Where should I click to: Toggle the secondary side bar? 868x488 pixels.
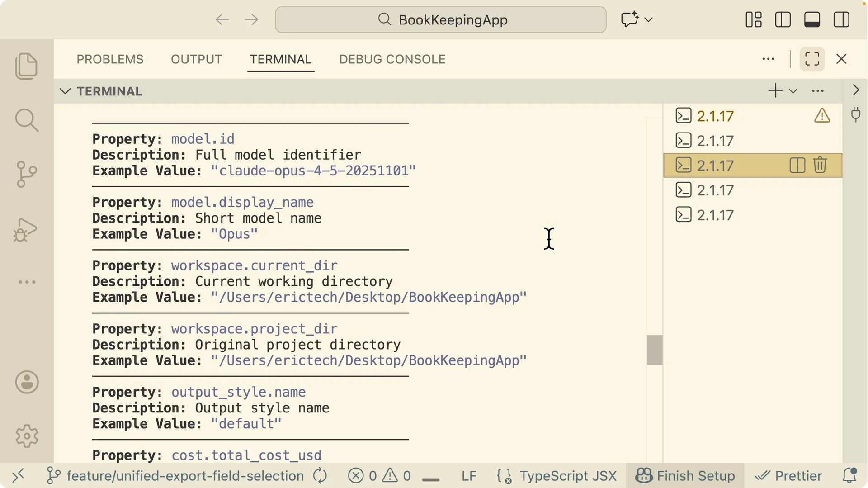(841, 19)
